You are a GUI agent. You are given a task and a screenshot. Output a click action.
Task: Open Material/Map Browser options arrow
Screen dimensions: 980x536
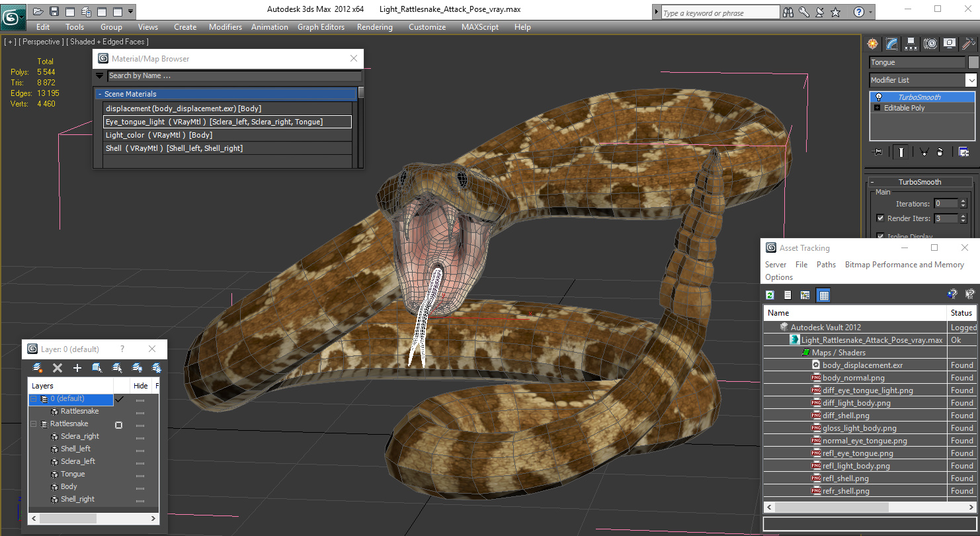pyautogui.click(x=100, y=75)
